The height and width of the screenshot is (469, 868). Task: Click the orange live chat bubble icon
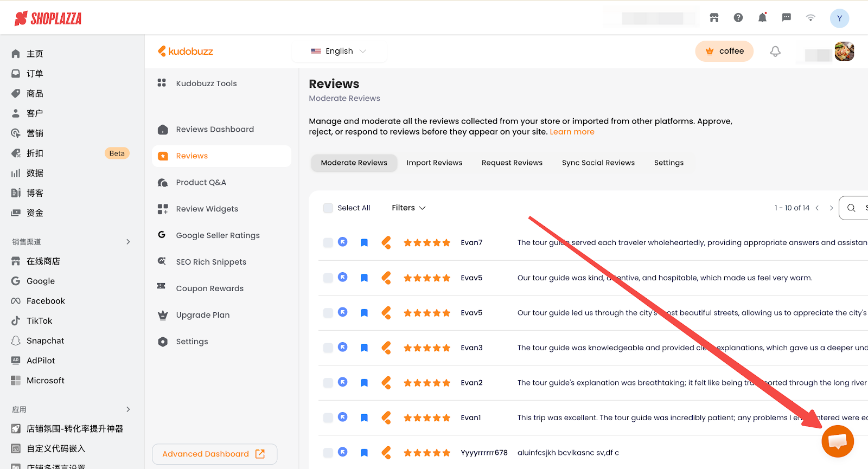click(838, 441)
